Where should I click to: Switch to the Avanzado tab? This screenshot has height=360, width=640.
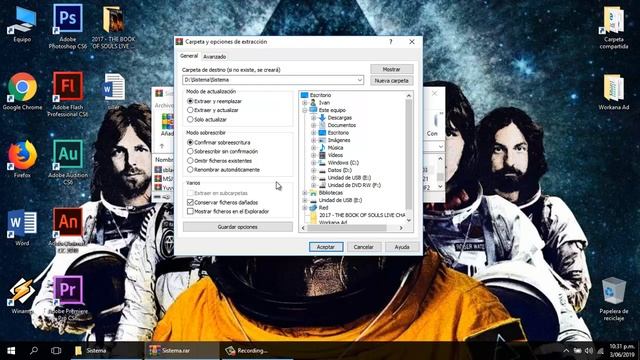pyautogui.click(x=215, y=57)
